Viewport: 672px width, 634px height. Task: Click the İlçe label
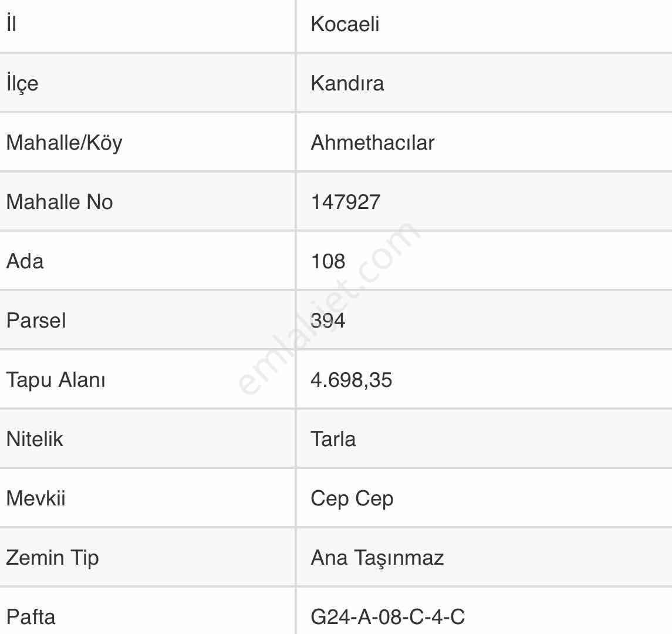(22, 83)
